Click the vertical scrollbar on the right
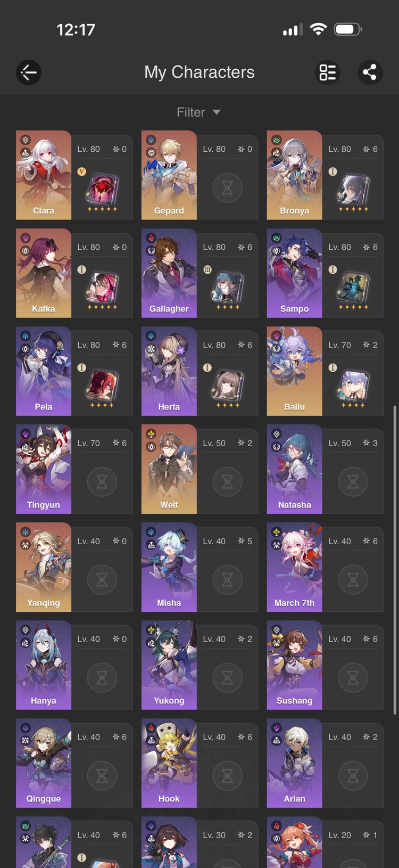Image resolution: width=399 pixels, height=868 pixels. (x=394, y=560)
